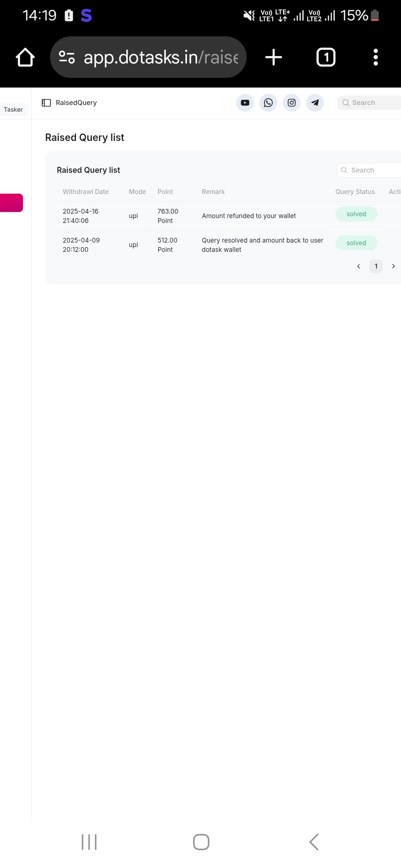Open the YouTube channel icon

point(245,103)
